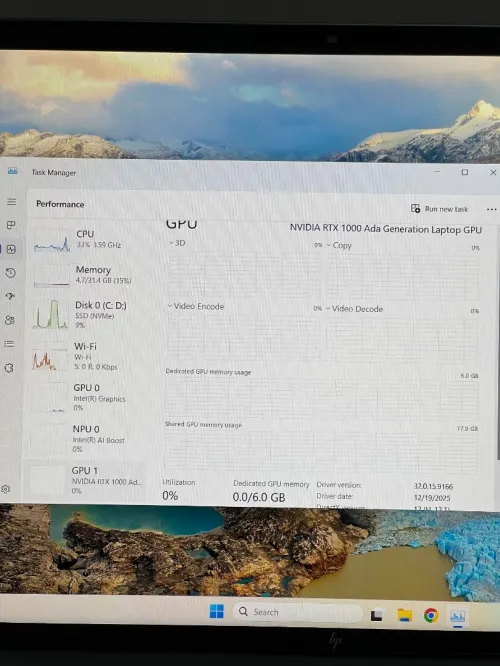Click Run new task

tap(439, 209)
